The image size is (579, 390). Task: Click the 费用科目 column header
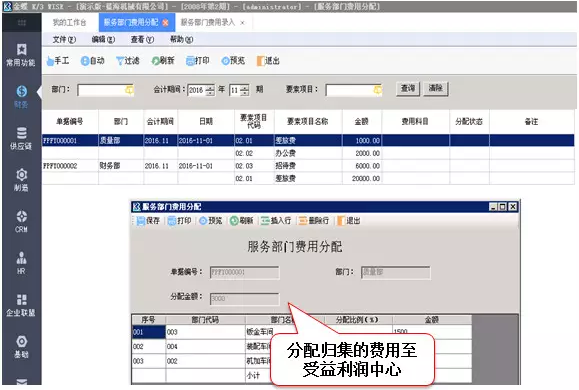pyautogui.click(x=415, y=122)
